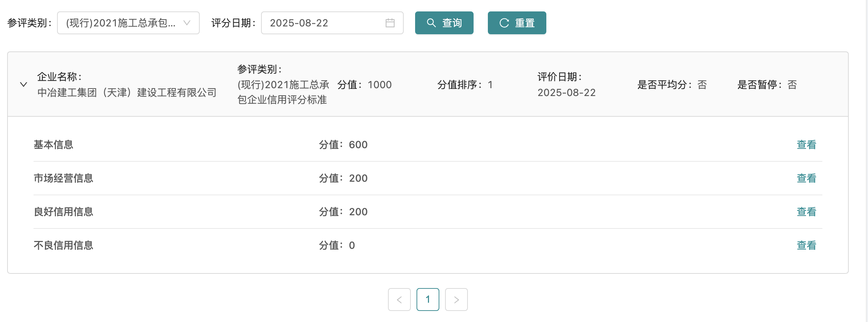Screen dimensions: 868x322
Task: Go to previous page with left arrow
Action: (399, 300)
